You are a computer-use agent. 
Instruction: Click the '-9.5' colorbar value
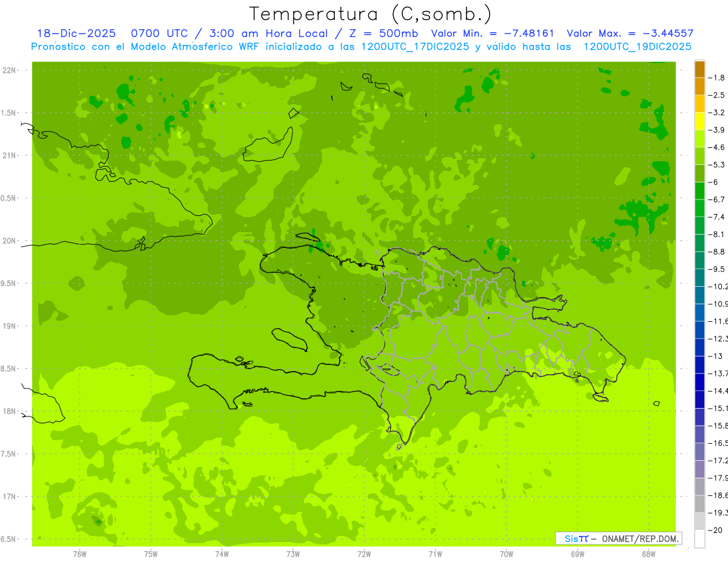point(717,269)
